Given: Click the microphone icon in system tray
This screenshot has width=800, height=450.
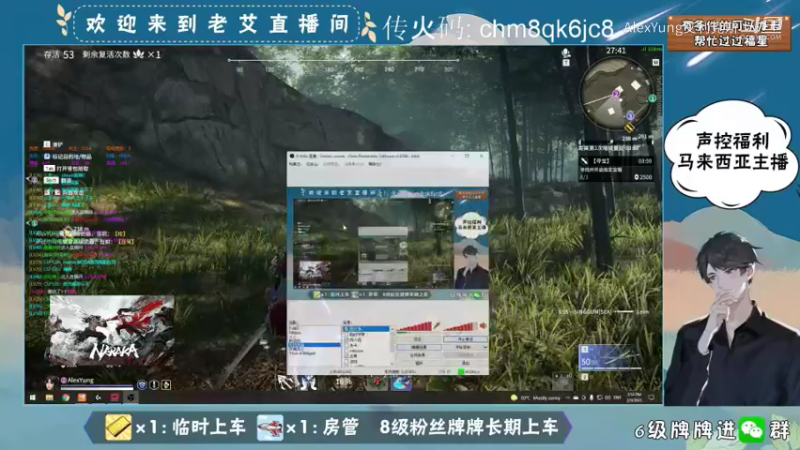Looking at the screenshot, I should point(591,397).
